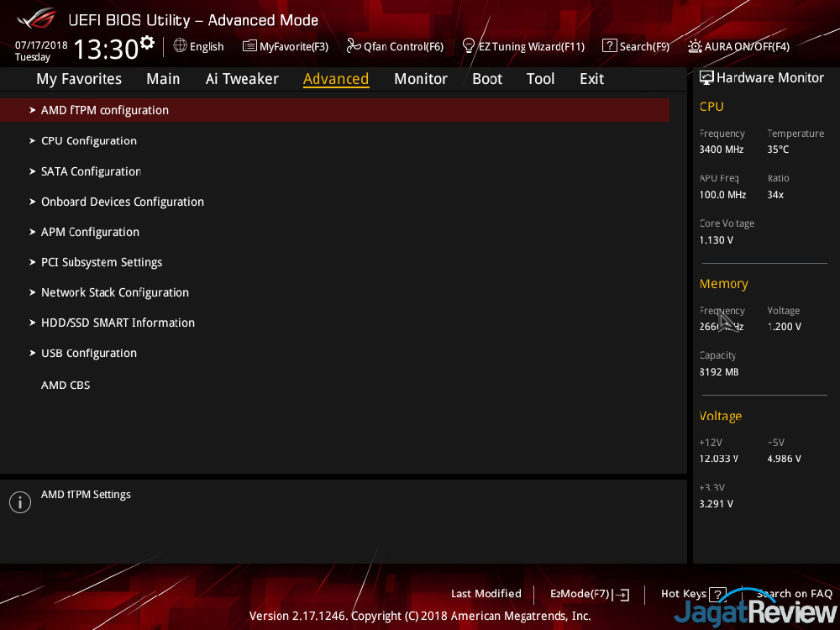Open MyFavorite(F3) label
This screenshot has height=630, width=840.
pos(293,46)
